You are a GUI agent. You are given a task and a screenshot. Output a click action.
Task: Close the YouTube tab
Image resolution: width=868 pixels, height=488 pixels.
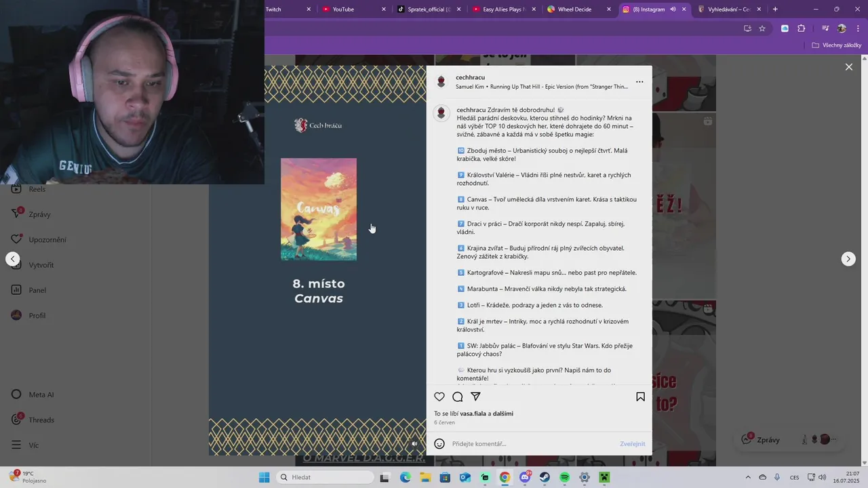pyautogui.click(x=383, y=9)
